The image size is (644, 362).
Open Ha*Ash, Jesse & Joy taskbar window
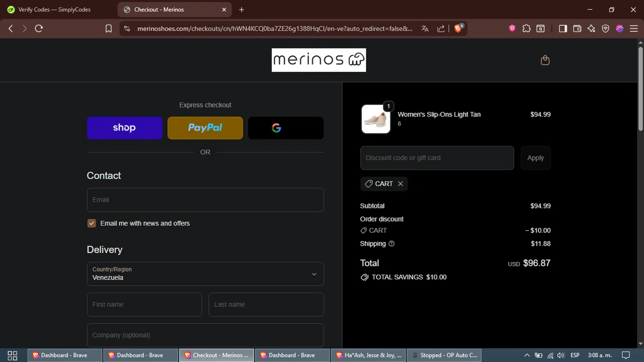tap(368, 355)
